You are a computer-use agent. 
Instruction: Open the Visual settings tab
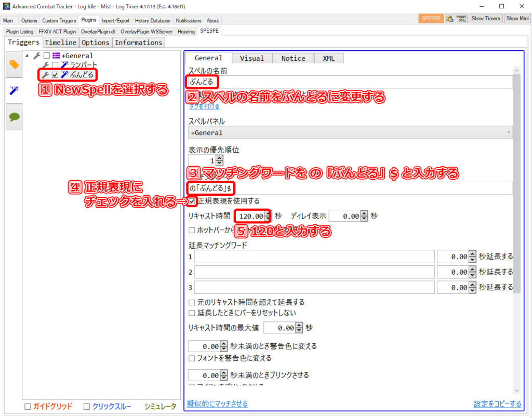(252, 58)
